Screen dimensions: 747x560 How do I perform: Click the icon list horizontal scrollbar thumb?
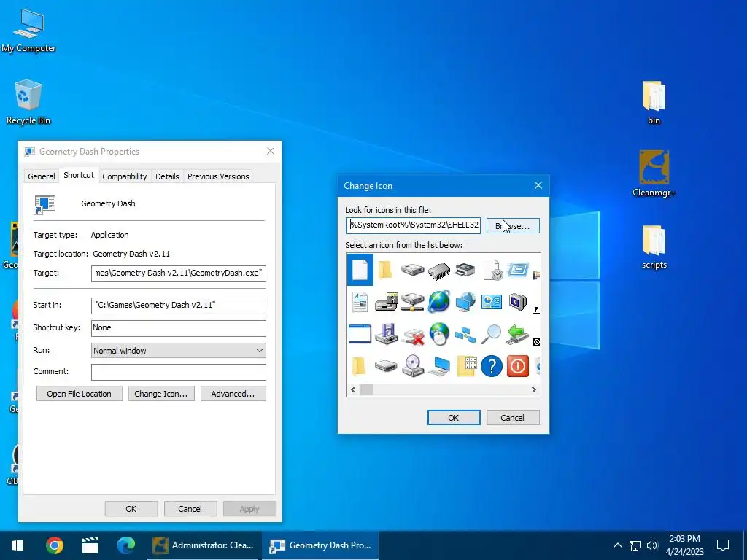[x=366, y=389]
